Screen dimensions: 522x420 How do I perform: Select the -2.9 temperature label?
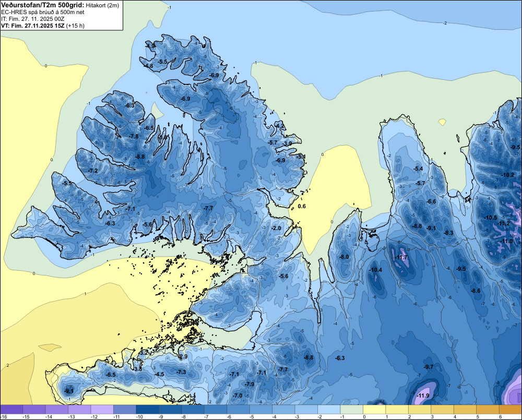click(x=183, y=356)
